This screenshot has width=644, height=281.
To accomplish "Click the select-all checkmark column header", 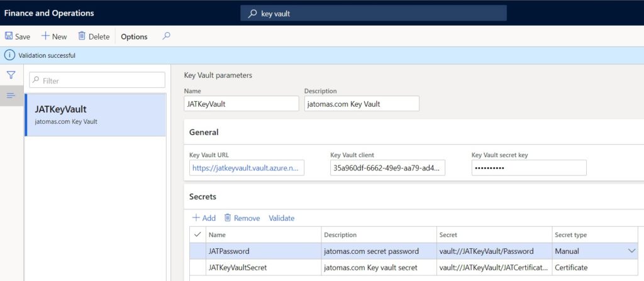I will pos(197,234).
